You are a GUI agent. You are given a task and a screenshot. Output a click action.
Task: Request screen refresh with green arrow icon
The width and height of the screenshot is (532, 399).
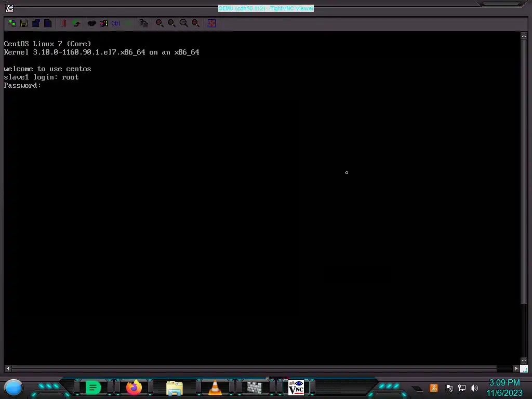pos(76,23)
